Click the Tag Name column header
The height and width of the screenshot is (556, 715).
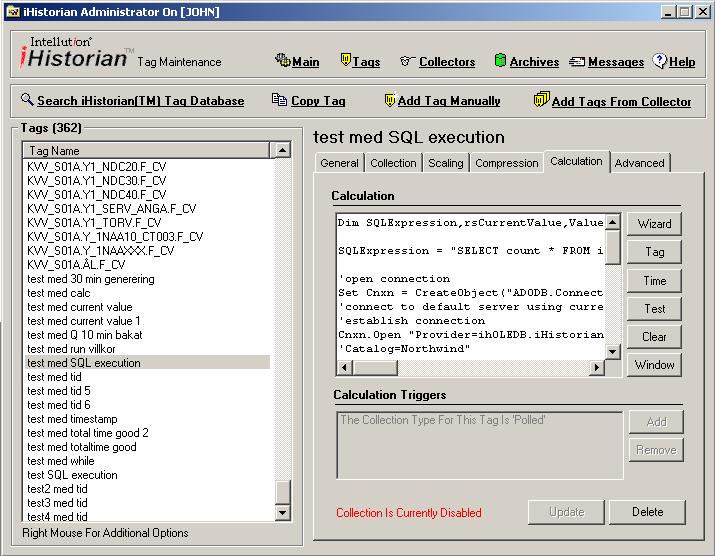(x=146, y=151)
